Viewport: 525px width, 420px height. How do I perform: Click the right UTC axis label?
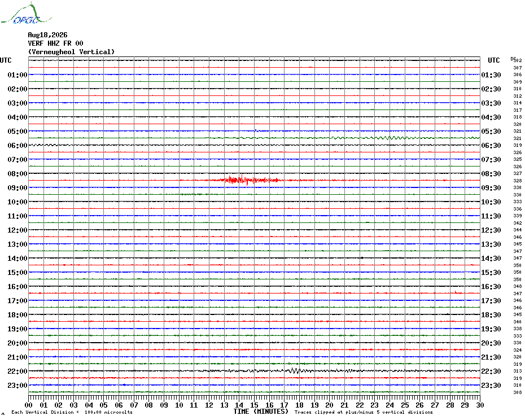[493, 60]
